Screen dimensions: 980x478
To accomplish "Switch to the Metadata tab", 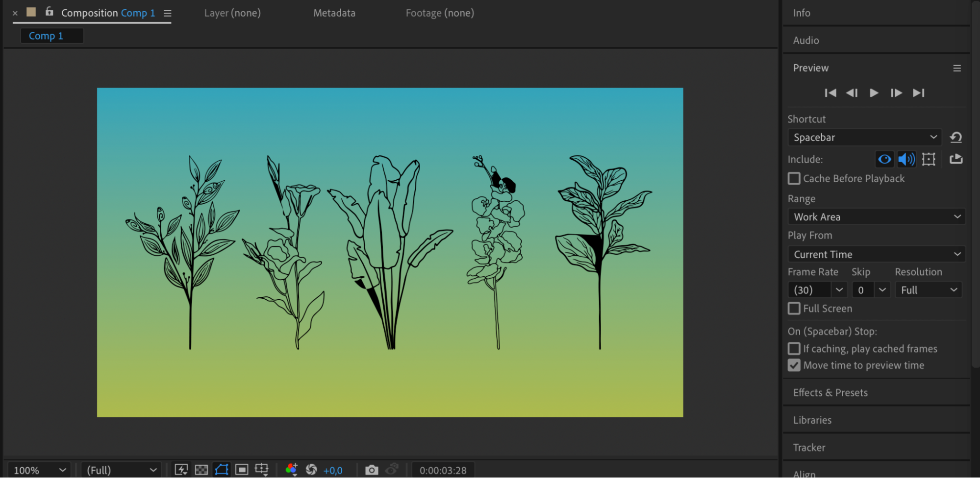I will point(334,13).
